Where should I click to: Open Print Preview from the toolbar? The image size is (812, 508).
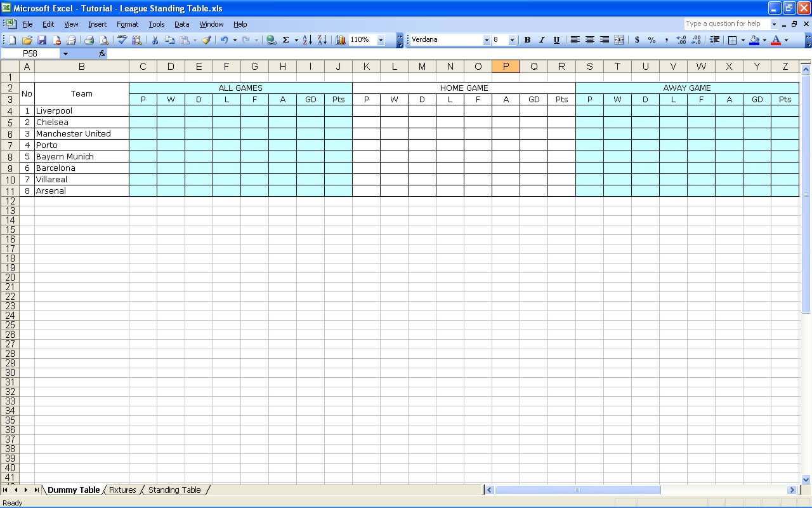(104, 40)
